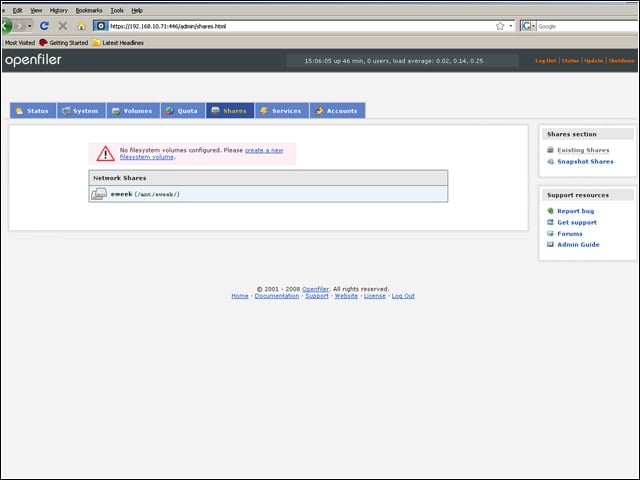
Task: Click the Openfiler link in the footer
Action: [x=315, y=289]
